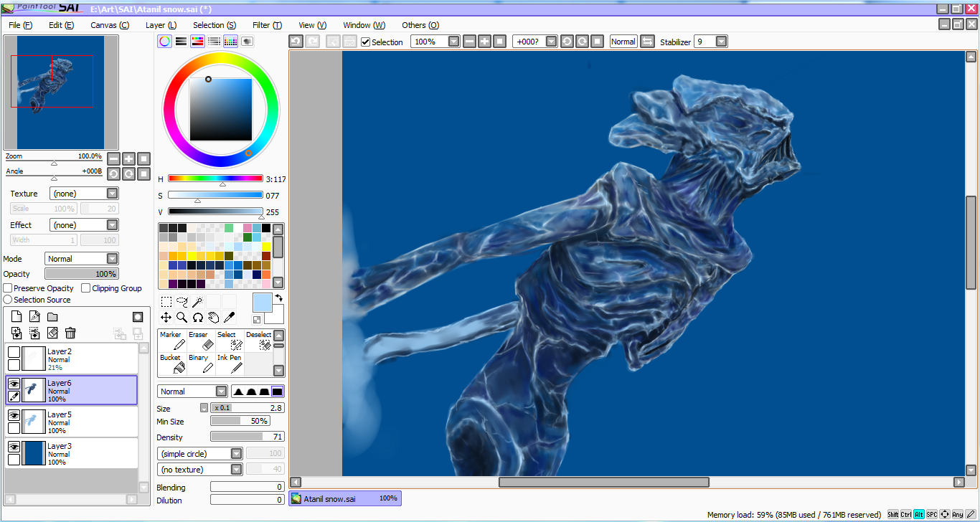980x522 pixels.
Task: Open the brush shape (simple circle) dropdown
Action: (x=236, y=454)
